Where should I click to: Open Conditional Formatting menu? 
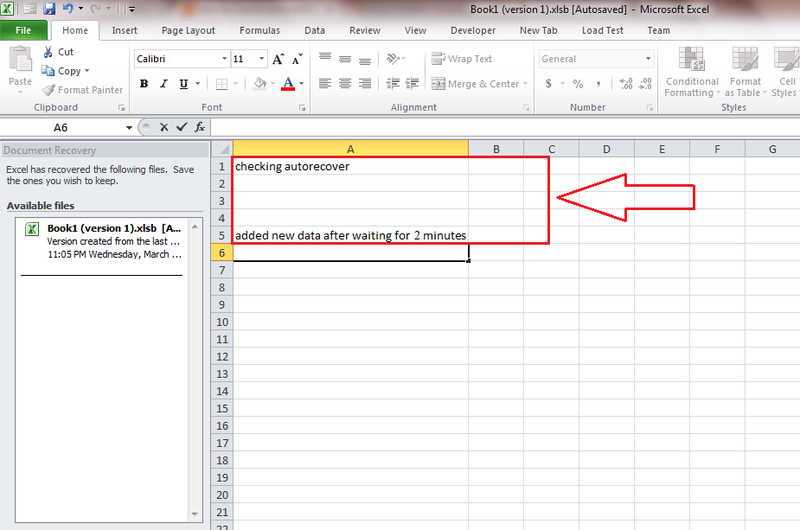point(692,71)
